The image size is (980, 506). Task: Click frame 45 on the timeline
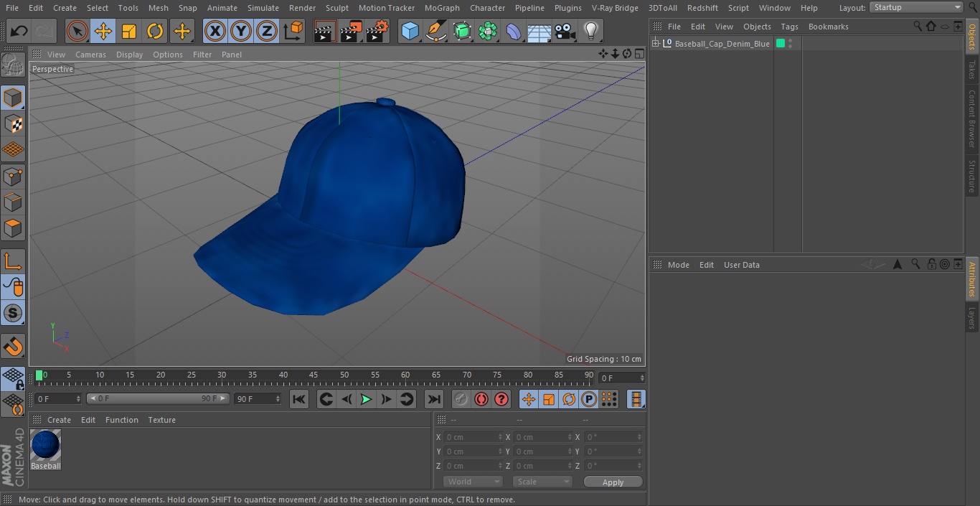314,375
